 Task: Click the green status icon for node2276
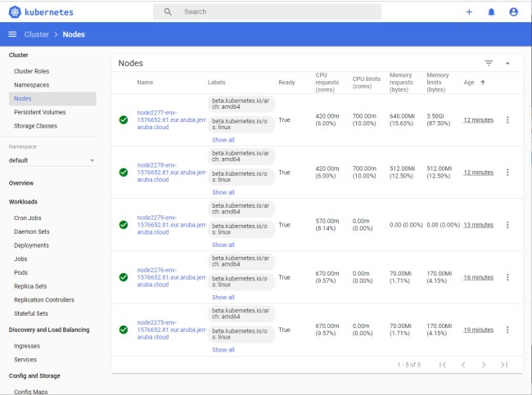tap(124, 277)
